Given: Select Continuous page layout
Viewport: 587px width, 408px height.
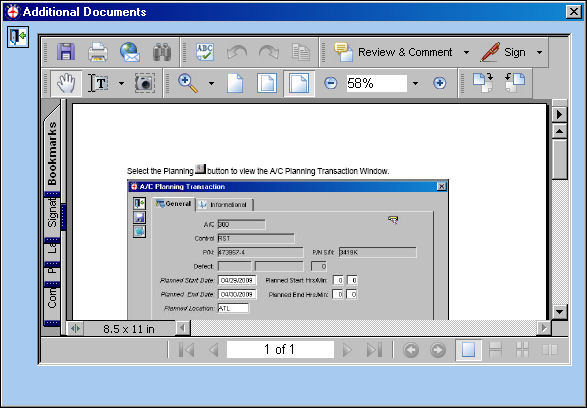Looking at the screenshot, I should click(495, 350).
